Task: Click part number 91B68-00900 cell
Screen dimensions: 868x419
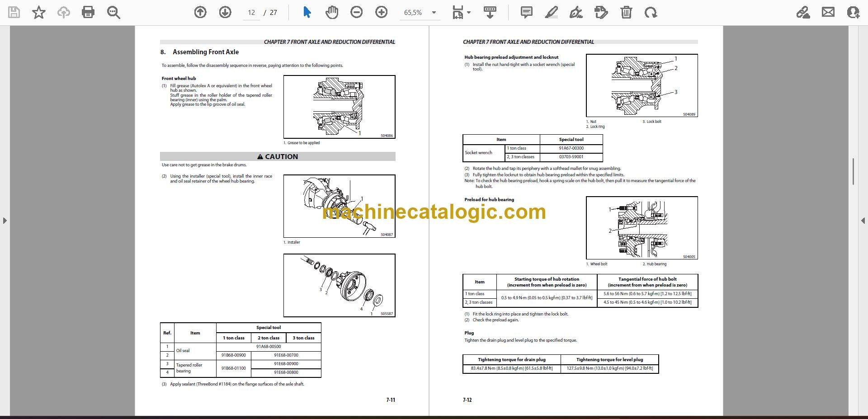Action: point(234,355)
